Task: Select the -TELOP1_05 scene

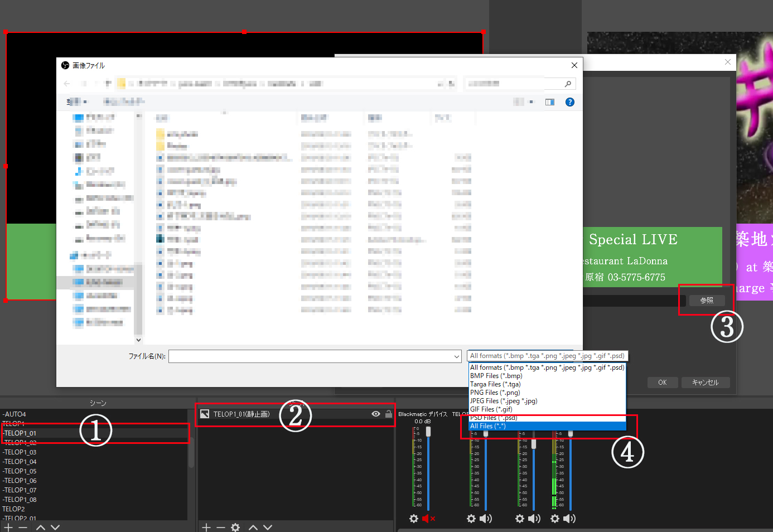Action: pos(94,471)
